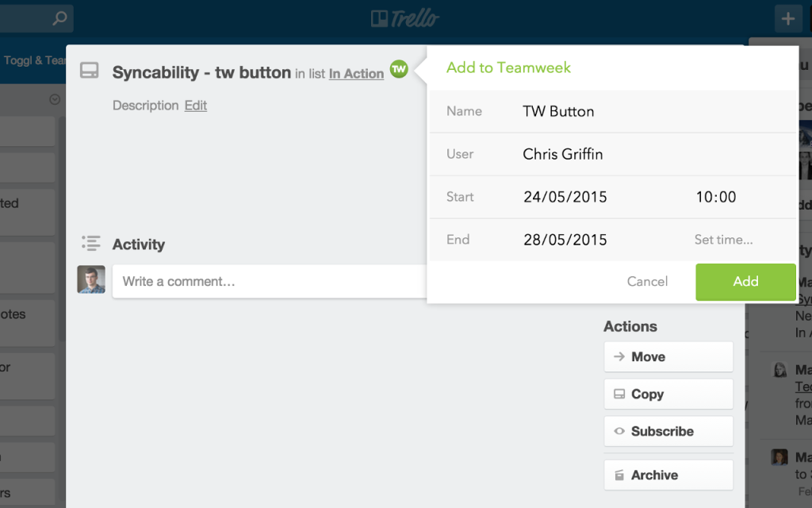Open the In Action list link

click(356, 74)
